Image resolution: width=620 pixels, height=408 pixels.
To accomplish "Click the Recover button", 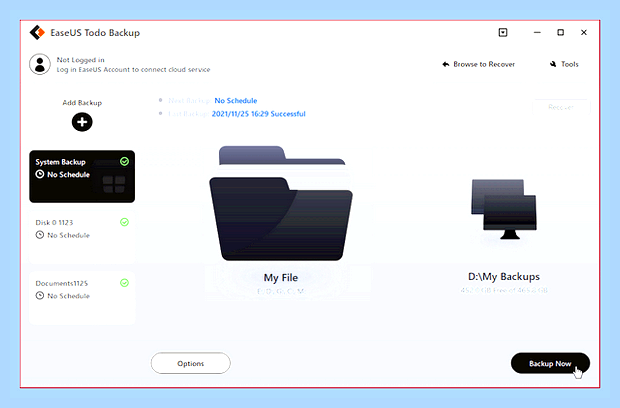I will click(561, 107).
